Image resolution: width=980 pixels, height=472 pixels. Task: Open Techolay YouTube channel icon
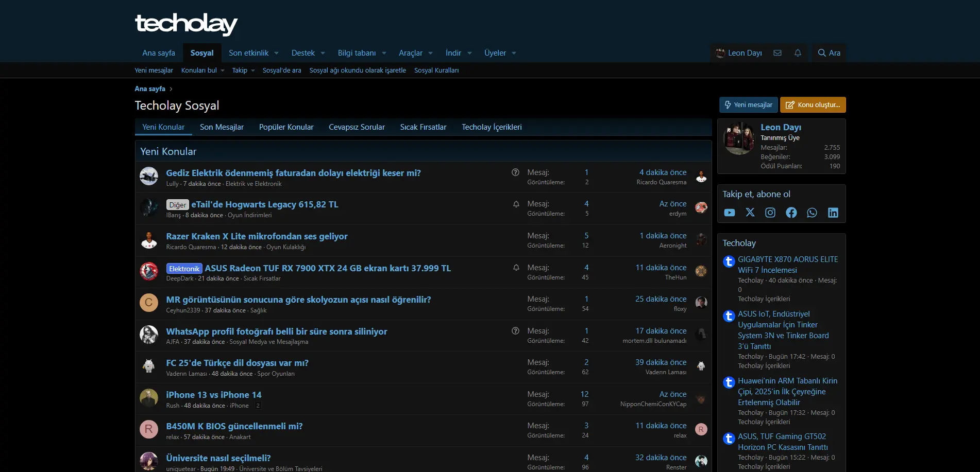click(x=730, y=213)
